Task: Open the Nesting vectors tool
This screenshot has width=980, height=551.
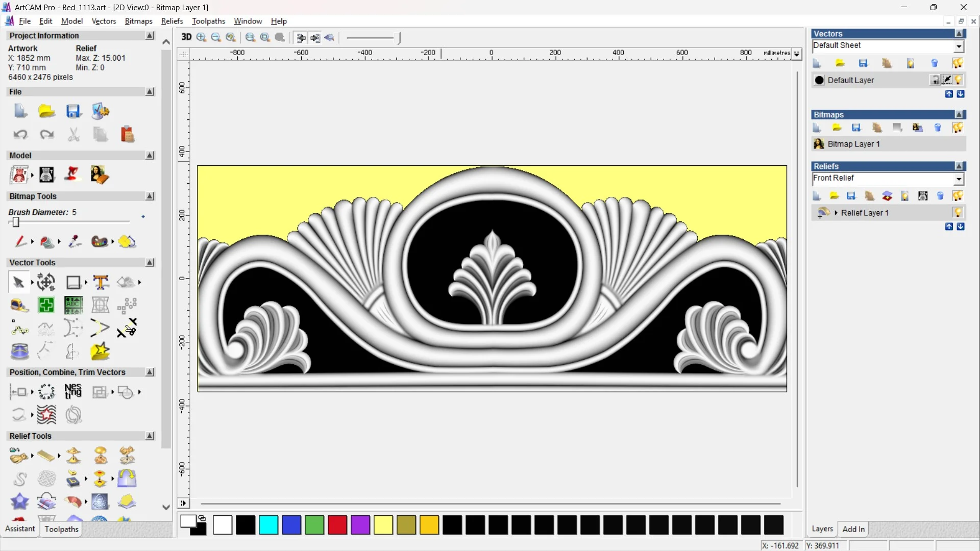Action: (x=73, y=392)
